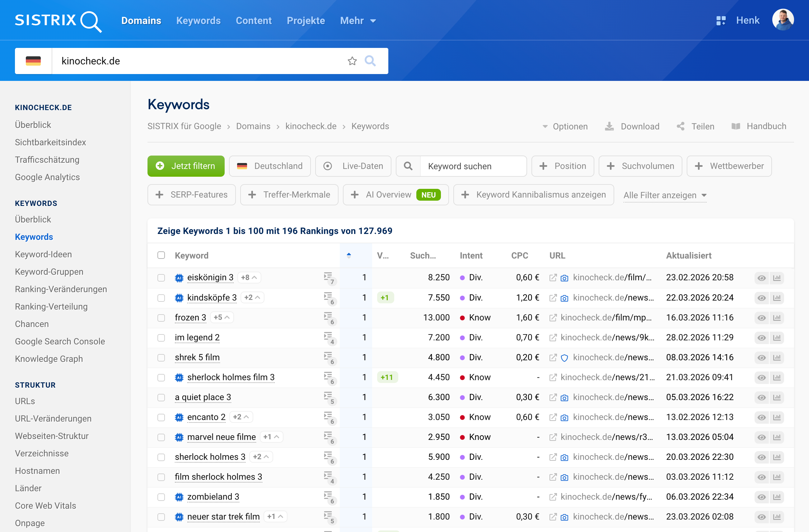The height and width of the screenshot is (532, 809).
Task: Expand +1 variations for neuer star trek film
Action: tap(275, 516)
